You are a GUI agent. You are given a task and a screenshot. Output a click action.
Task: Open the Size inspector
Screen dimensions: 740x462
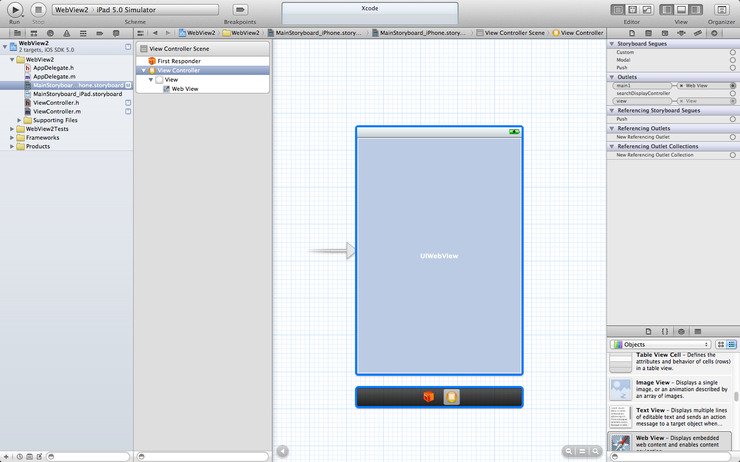click(698, 33)
